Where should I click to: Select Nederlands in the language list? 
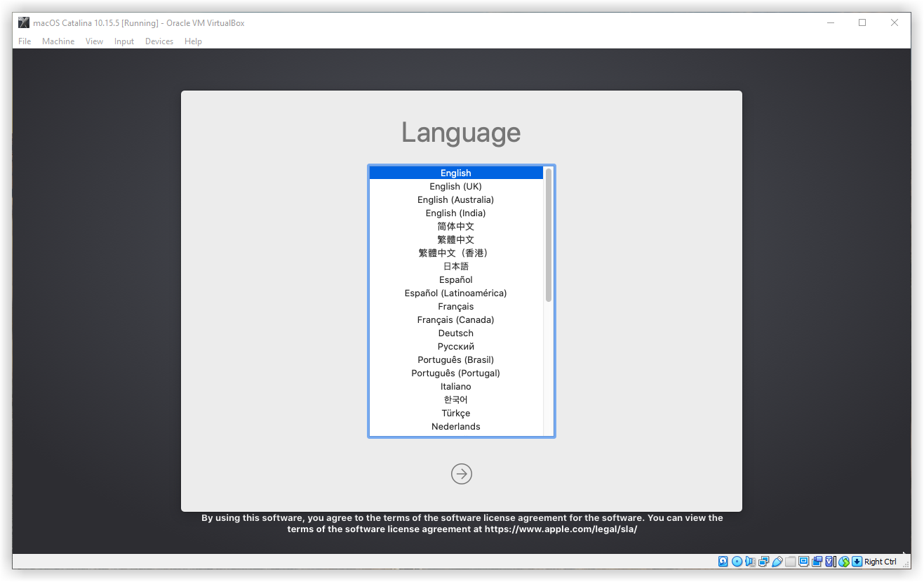tap(455, 427)
